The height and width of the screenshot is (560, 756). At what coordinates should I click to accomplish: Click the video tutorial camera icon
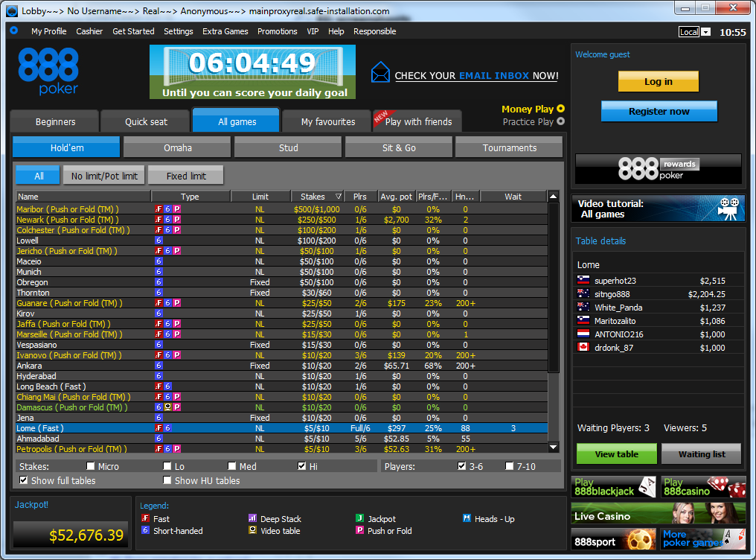pyautogui.click(x=728, y=209)
